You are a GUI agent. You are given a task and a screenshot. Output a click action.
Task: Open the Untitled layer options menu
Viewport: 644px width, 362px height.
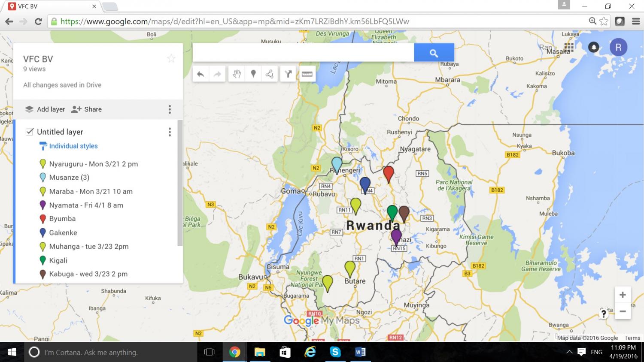[170, 132]
